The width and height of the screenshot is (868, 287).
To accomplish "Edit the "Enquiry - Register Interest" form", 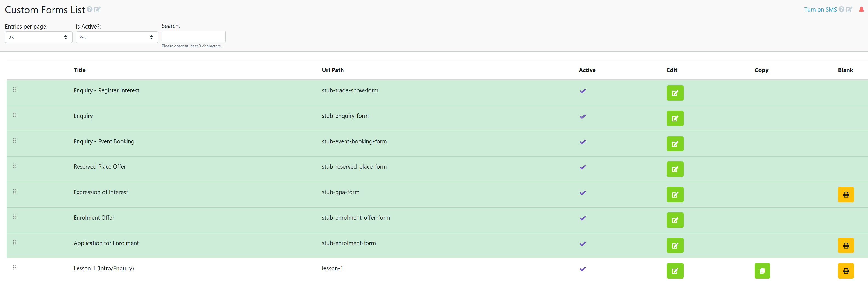I will 675,93.
